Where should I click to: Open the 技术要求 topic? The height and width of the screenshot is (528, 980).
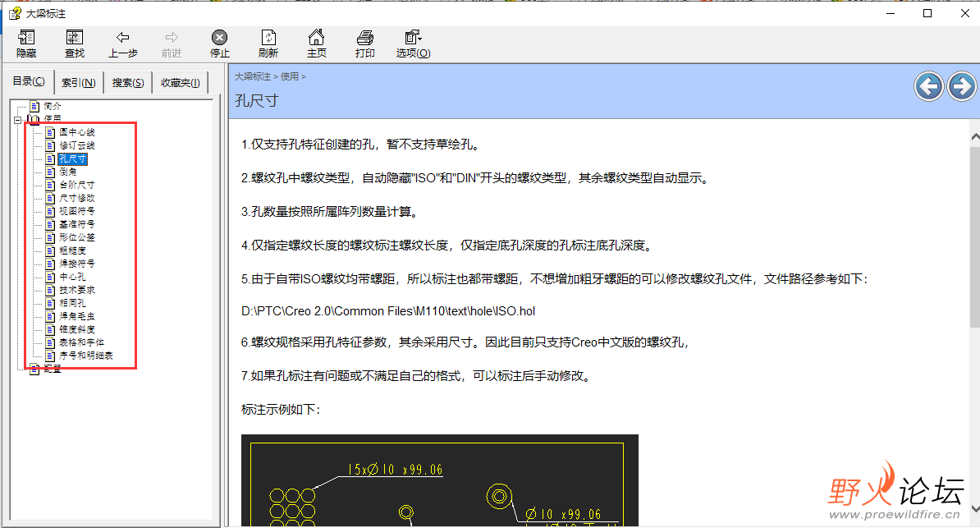pos(77,290)
